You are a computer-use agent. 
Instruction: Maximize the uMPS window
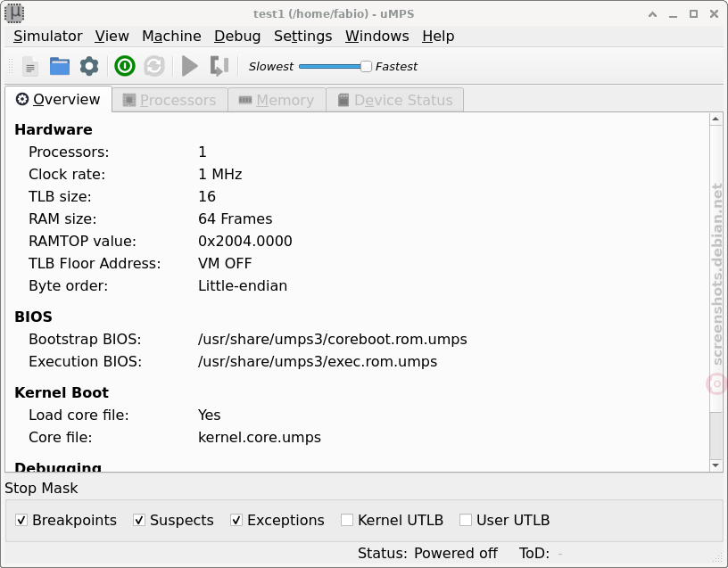tap(693, 14)
